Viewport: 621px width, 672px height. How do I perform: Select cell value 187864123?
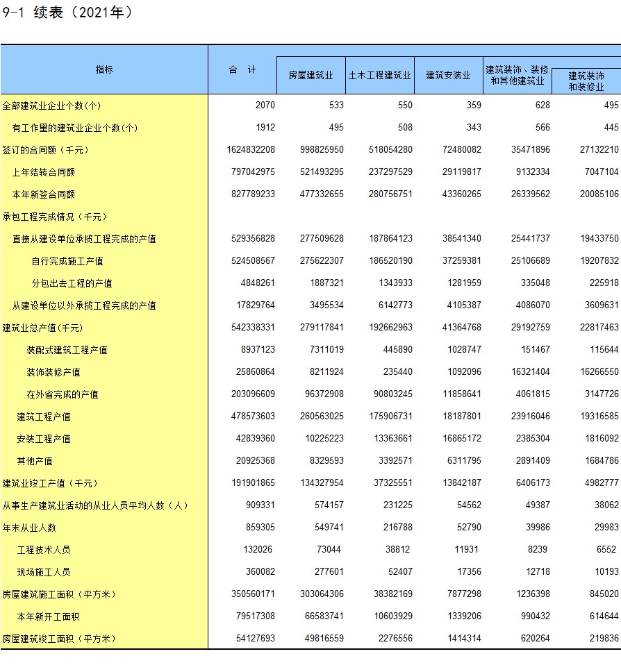[x=390, y=239]
